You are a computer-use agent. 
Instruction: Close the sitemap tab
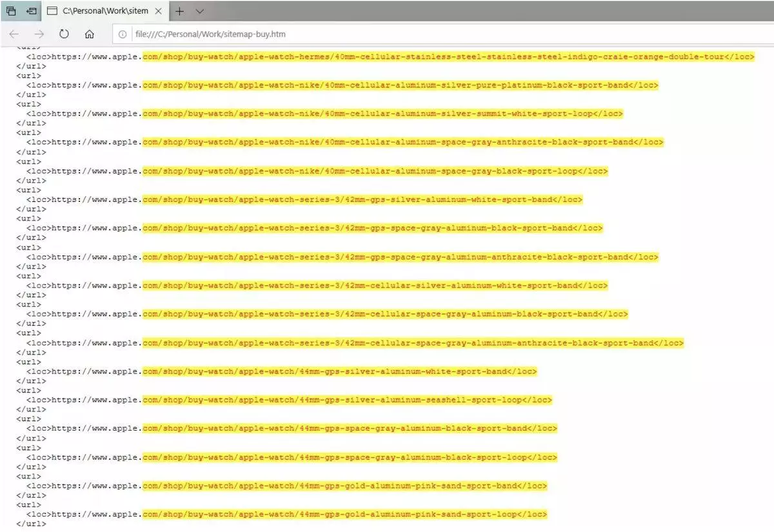pyautogui.click(x=159, y=11)
